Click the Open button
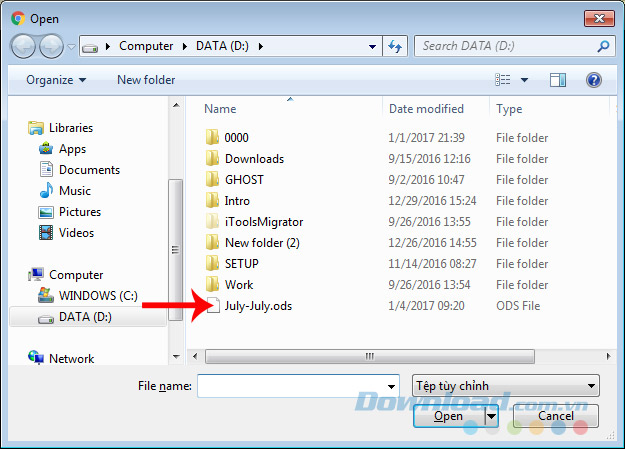Viewport: 625px width, 449px height. coord(449,416)
